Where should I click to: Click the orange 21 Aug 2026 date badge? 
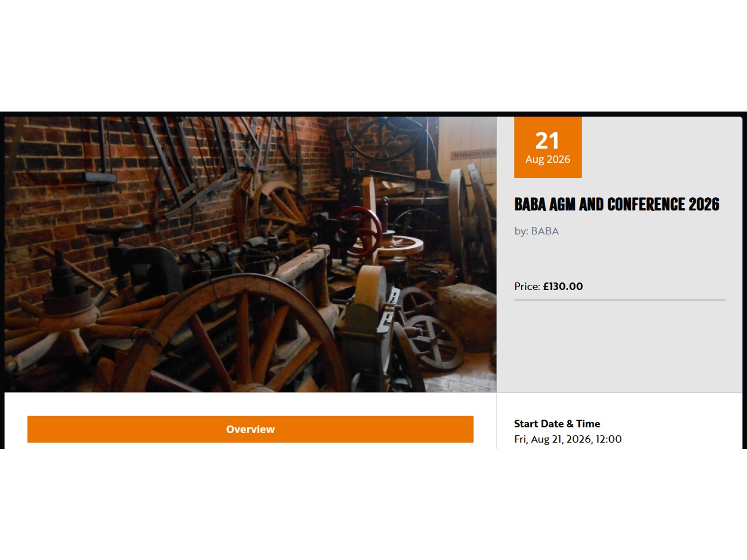coord(548,147)
